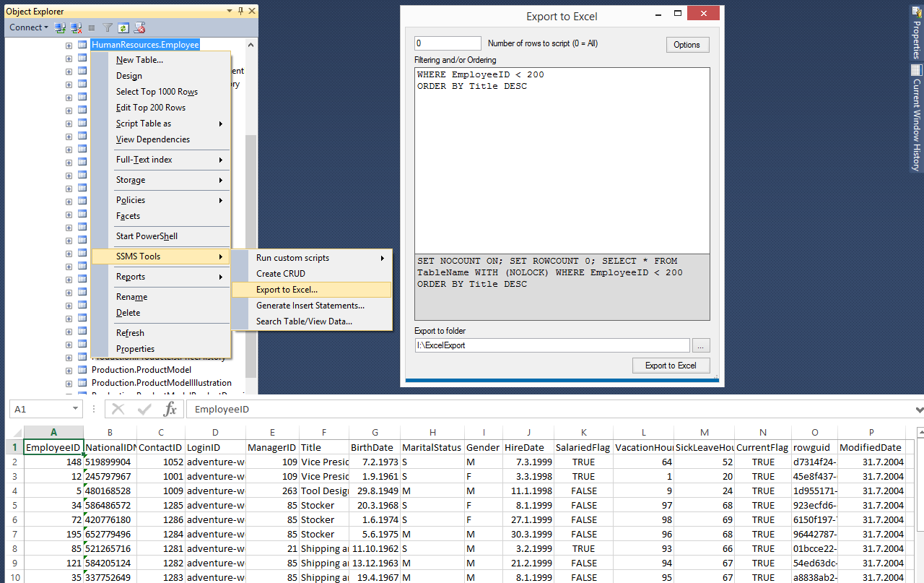Click the HireDate header cell
Image resolution: width=924 pixels, height=583 pixels.
click(x=528, y=447)
